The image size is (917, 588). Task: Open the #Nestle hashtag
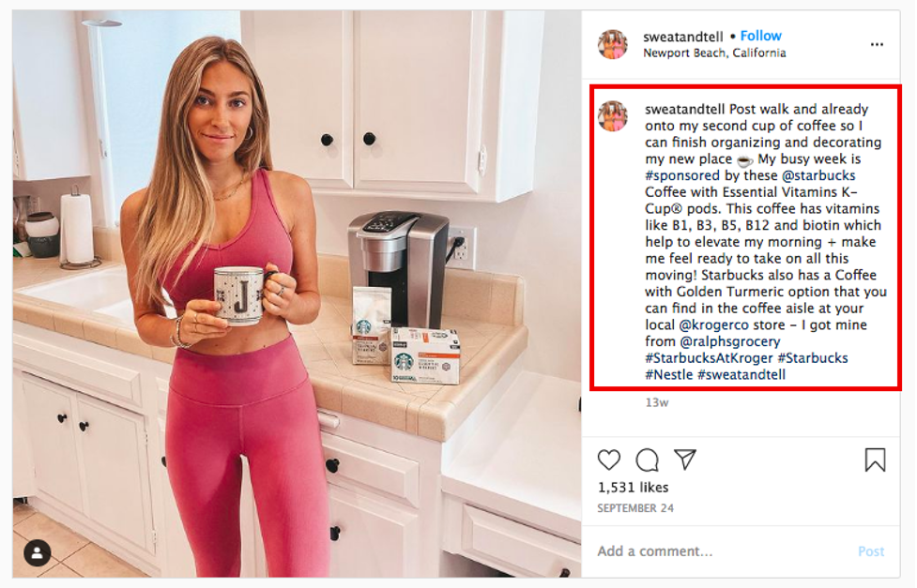669,375
